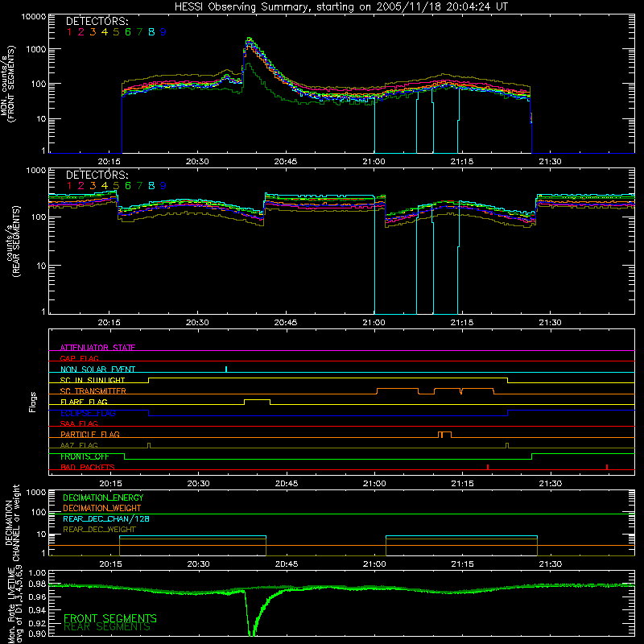The width and height of the screenshot is (644, 644).
Task: Click the NON_SOLAR_EVENT spike on the flags timeline
Action: pyautogui.click(x=226, y=369)
